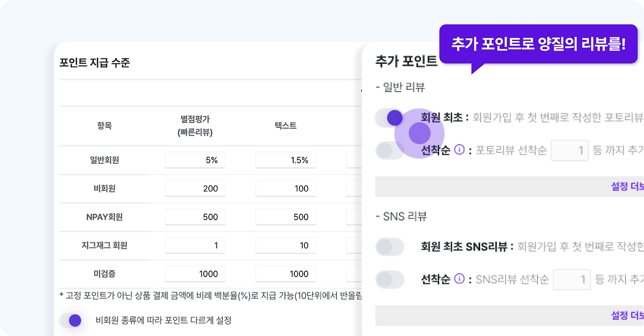Viewport: 644px width, 336px height.
Task: Click 일반회원 별점평가 field showing 5%
Action: 195,160
